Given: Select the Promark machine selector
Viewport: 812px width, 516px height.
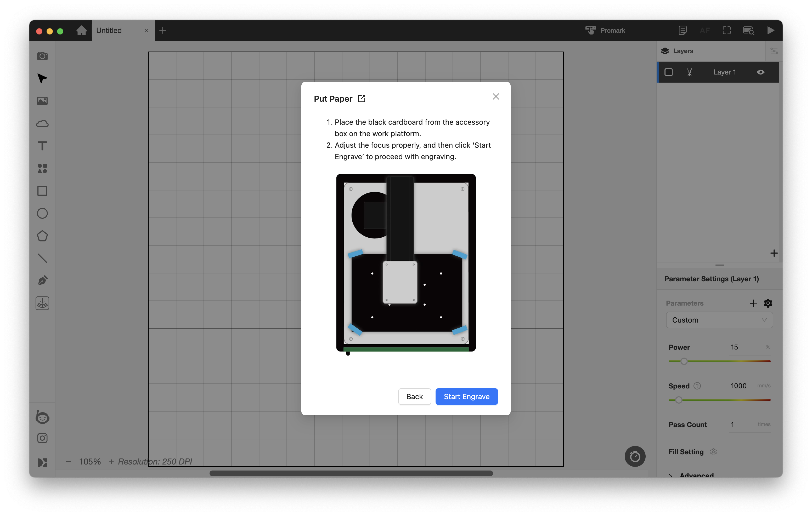Looking at the screenshot, I should [605, 30].
